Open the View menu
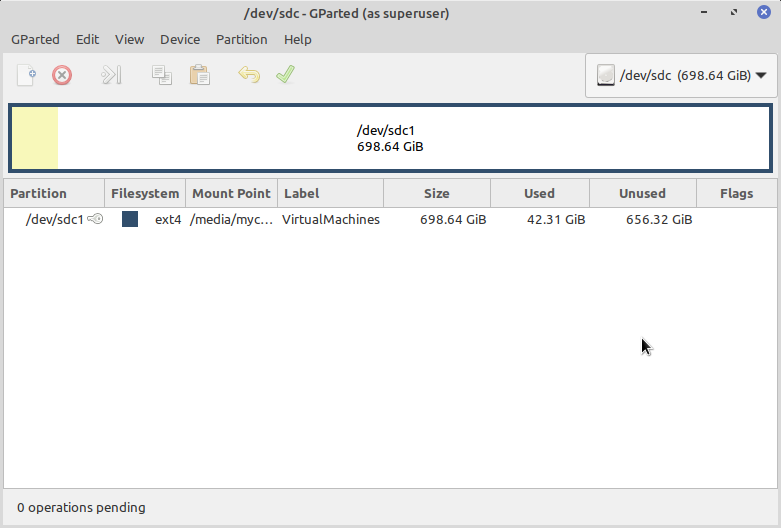Image resolution: width=781 pixels, height=528 pixels. [129, 40]
